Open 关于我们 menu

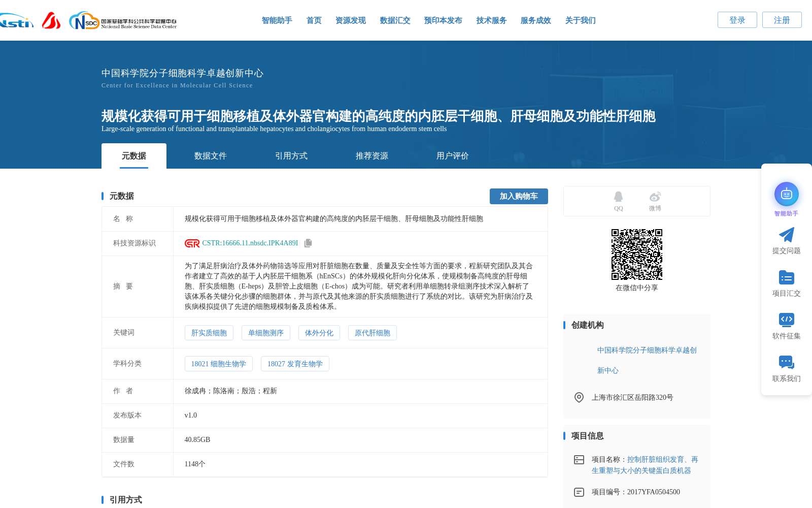581,20
